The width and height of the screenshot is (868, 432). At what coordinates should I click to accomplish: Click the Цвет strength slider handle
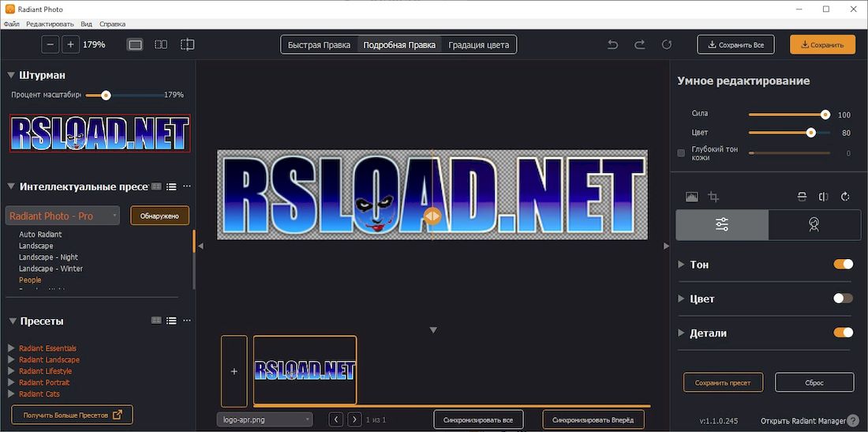pyautogui.click(x=811, y=133)
